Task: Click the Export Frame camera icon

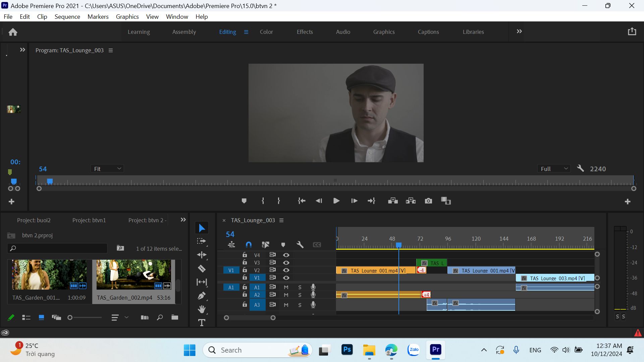Action: point(428,201)
